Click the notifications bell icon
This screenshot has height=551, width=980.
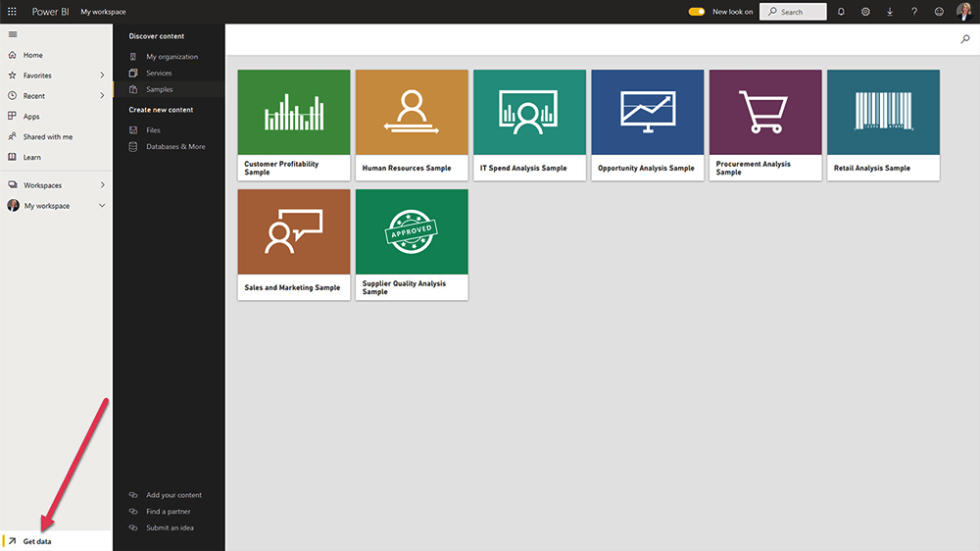pyautogui.click(x=841, y=12)
